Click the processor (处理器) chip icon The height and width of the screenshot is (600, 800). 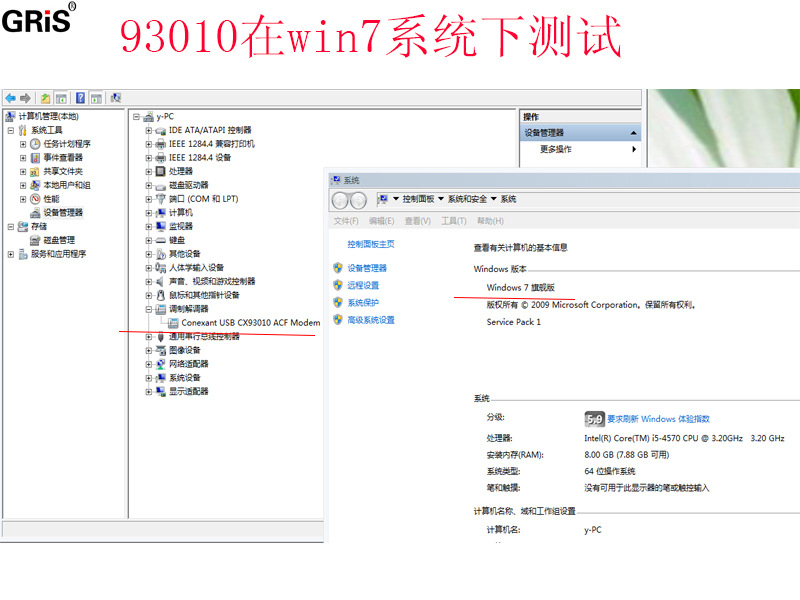point(161,171)
